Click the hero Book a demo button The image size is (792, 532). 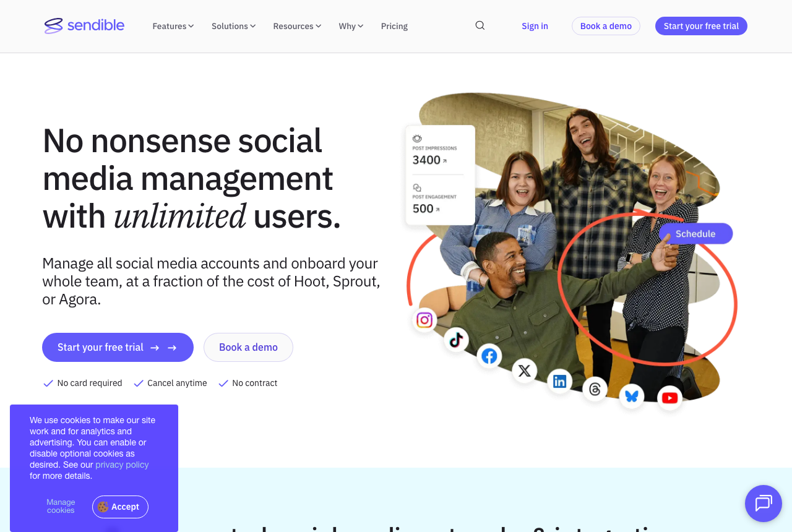[248, 347]
